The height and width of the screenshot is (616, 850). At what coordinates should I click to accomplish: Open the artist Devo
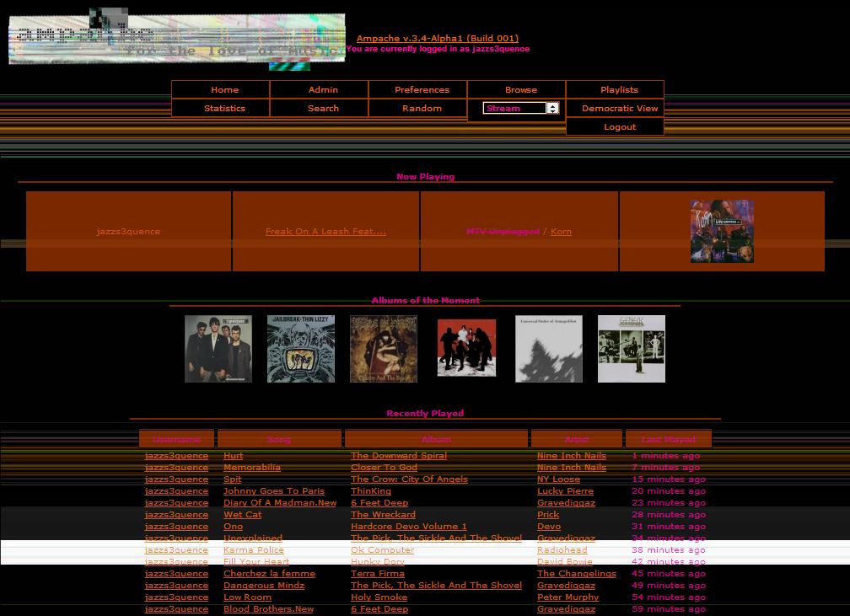pos(549,528)
